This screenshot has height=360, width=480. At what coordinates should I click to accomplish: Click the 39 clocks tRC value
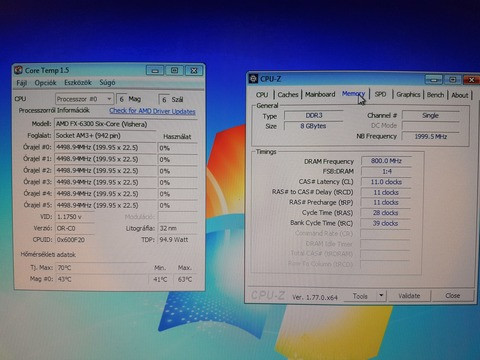point(386,223)
